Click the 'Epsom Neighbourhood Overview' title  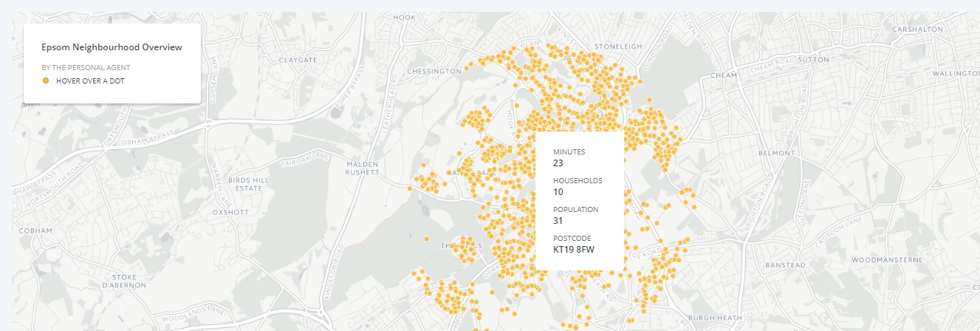click(x=112, y=47)
